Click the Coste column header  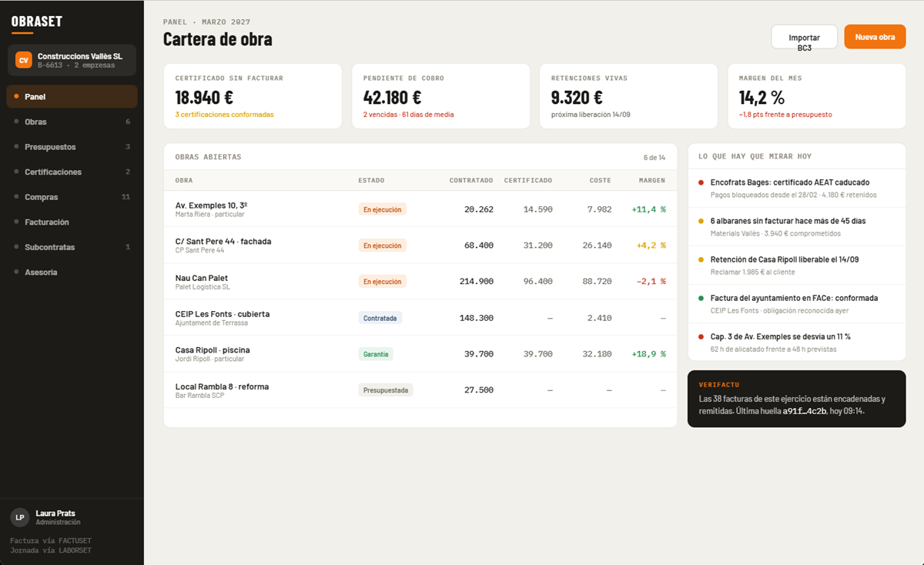point(601,181)
